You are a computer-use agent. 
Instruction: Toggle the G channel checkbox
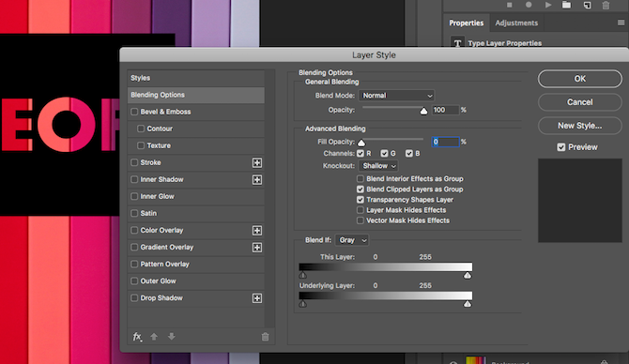[384, 154]
